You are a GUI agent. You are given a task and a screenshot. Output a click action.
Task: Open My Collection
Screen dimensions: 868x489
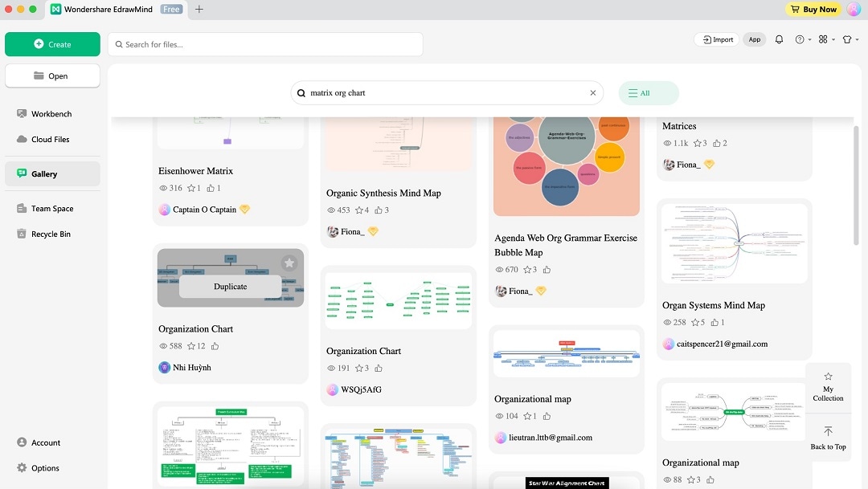click(828, 387)
